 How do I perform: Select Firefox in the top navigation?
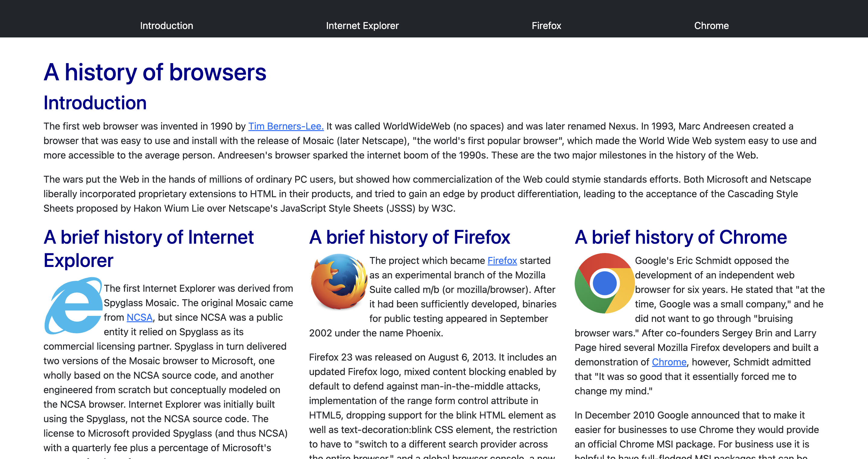point(546,26)
